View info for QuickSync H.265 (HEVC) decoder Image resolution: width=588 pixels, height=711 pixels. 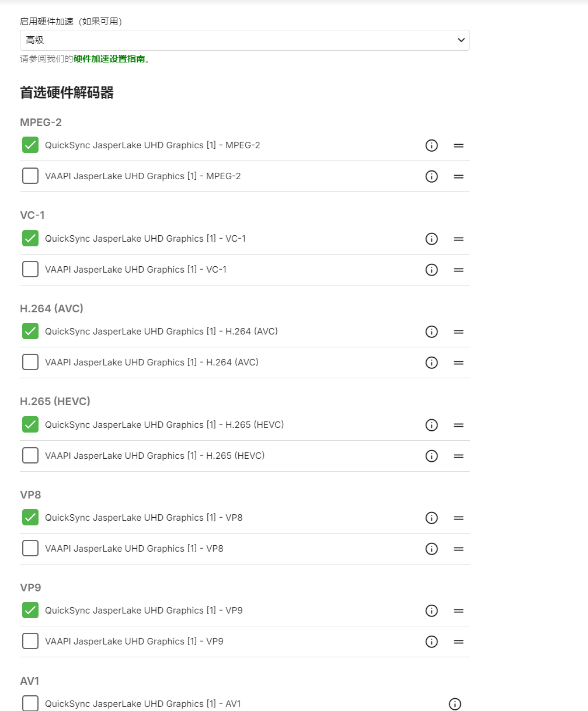[x=432, y=425]
